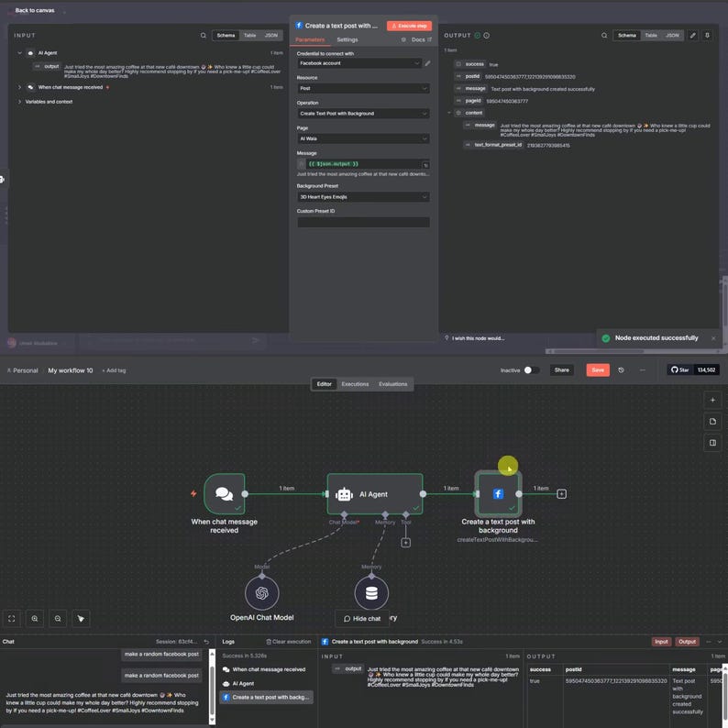Viewport: 728px width, 728px height.
Task: Open the Facebook account credential dropdown
Action: [x=359, y=63]
